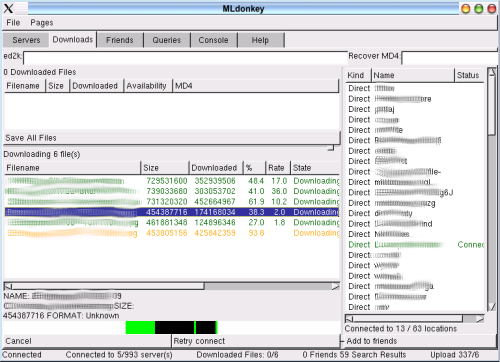This screenshot has width=500, height=362.
Task: Click 'Connected to 5/993 server(s)' status text
Action: click(119, 355)
